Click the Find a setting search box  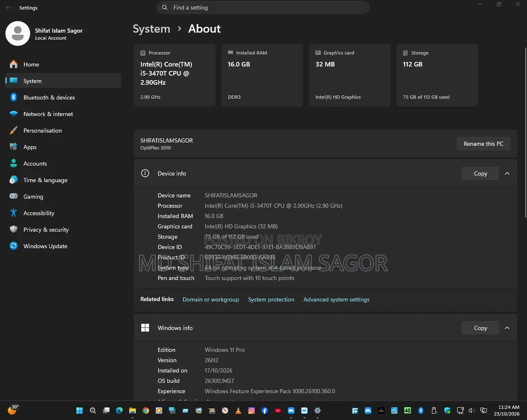pos(263,7)
